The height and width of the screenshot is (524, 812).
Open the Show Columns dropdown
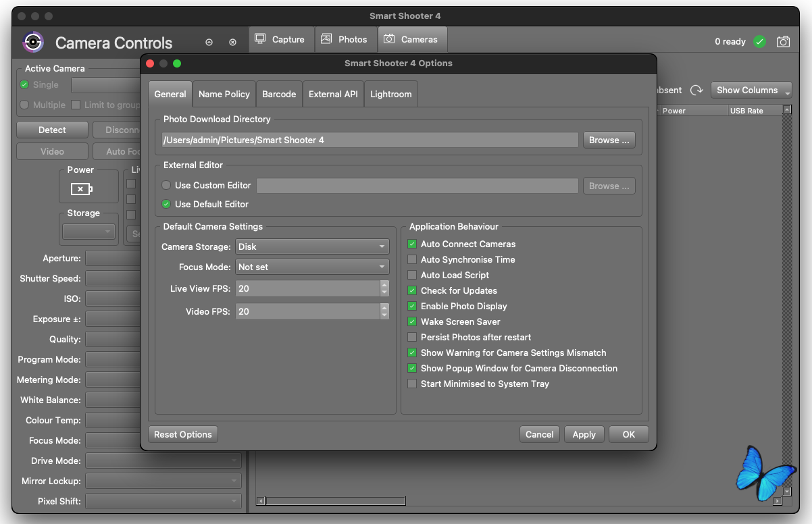(751, 90)
